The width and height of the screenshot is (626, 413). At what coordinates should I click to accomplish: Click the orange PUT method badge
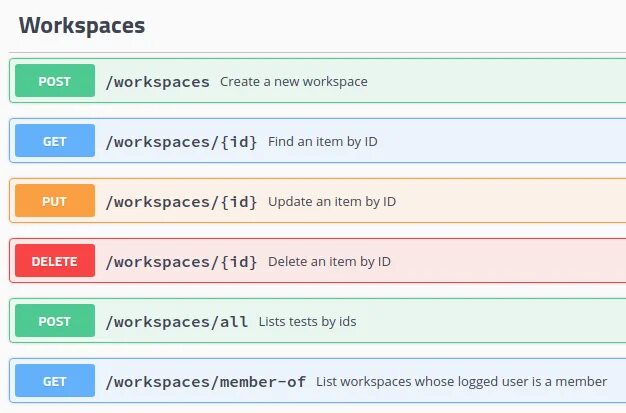point(55,201)
